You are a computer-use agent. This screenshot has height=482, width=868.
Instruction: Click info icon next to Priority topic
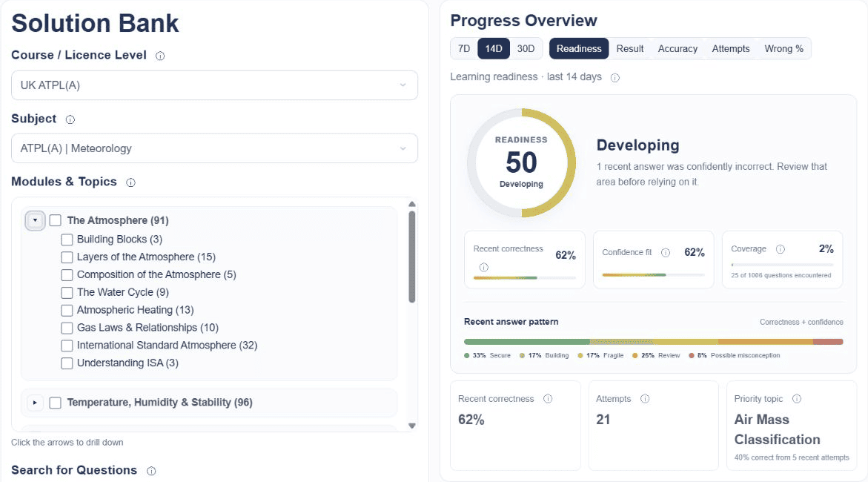click(797, 399)
